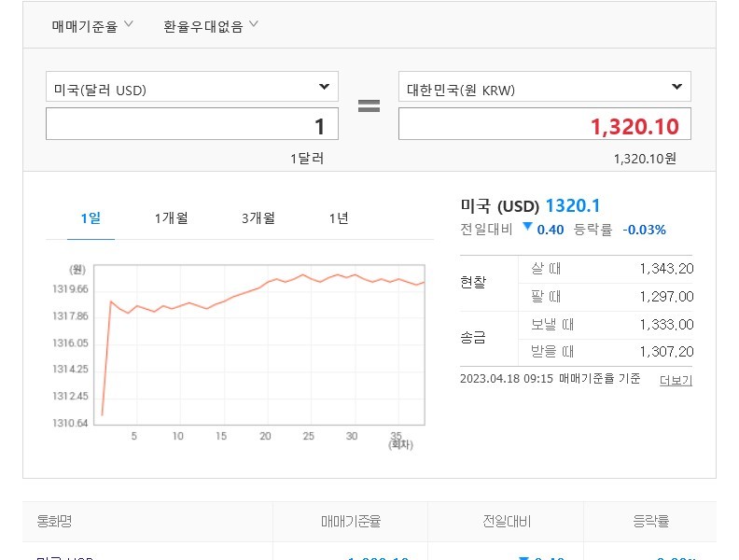The width and height of the screenshot is (739, 560).
Task: Select the 1일 chart tab
Action: (x=91, y=218)
